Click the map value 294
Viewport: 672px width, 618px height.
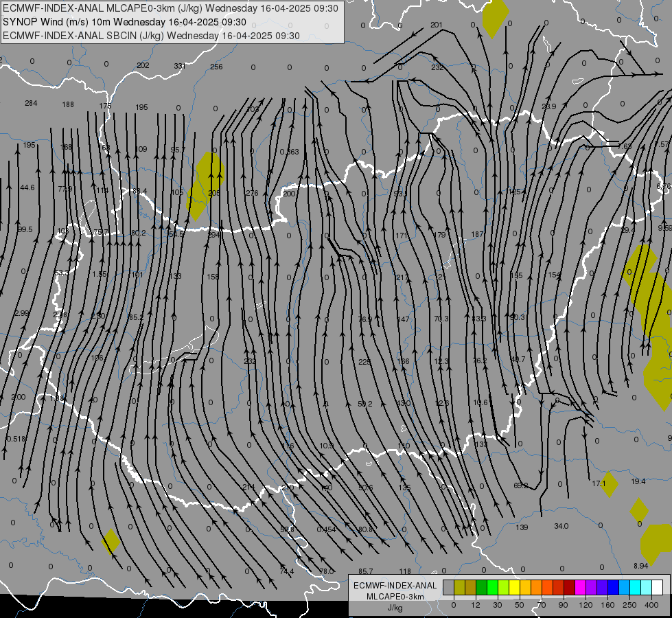[x=214, y=235]
